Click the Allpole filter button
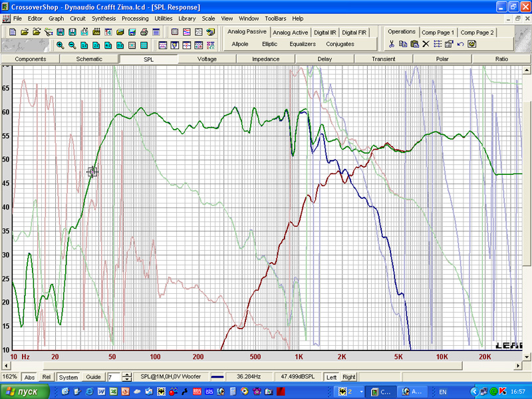Viewport: 532px width, 399px height. point(240,44)
